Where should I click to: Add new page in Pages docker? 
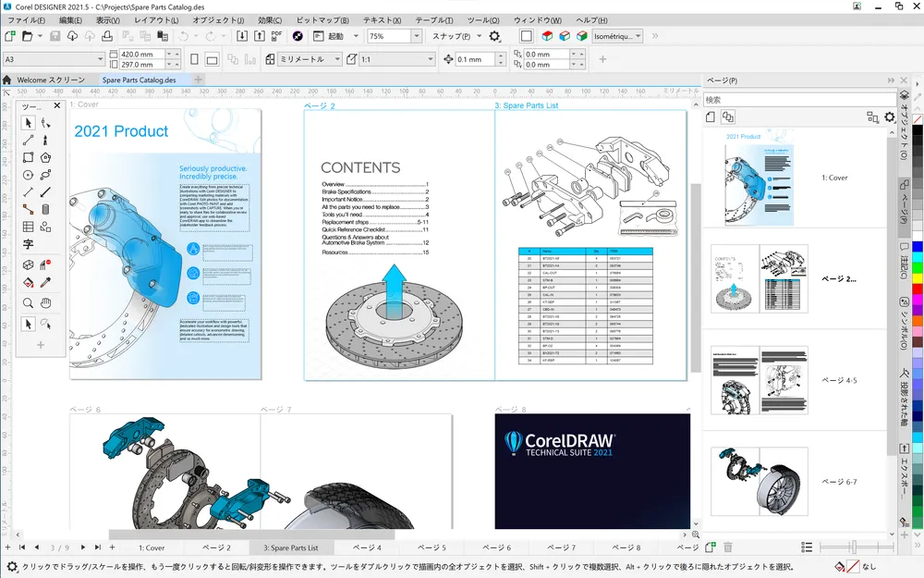click(x=710, y=547)
